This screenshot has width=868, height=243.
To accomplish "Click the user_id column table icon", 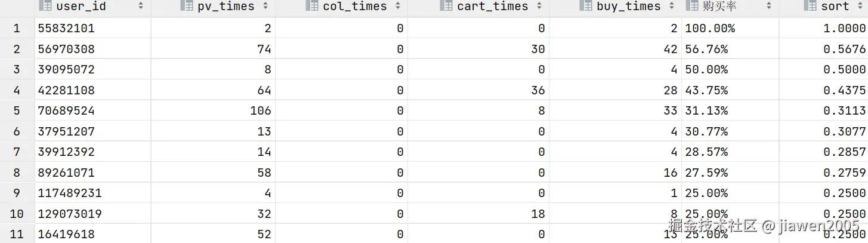I will coord(46,6).
